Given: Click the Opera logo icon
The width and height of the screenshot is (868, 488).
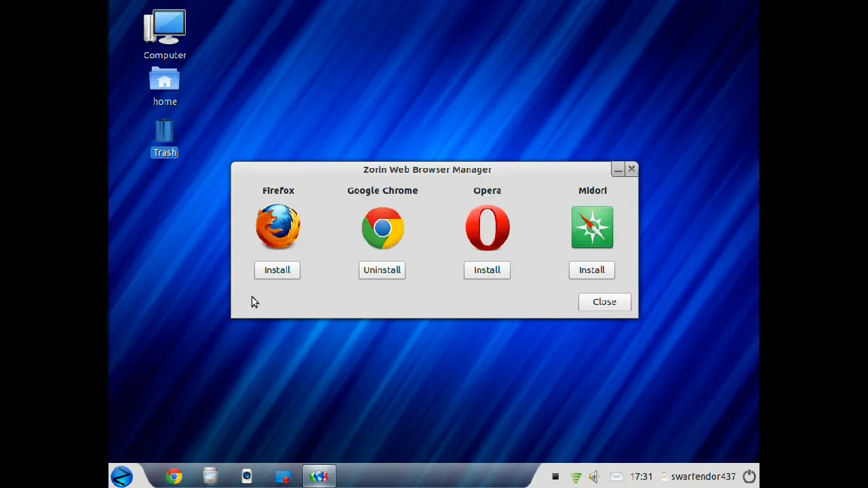Looking at the screenshot, I should point(487,228).
